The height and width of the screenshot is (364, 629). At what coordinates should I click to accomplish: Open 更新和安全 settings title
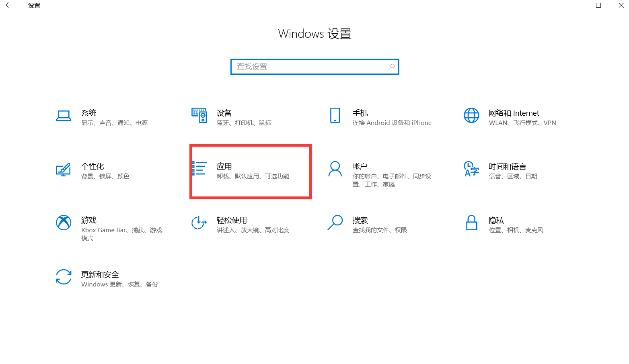100,274
